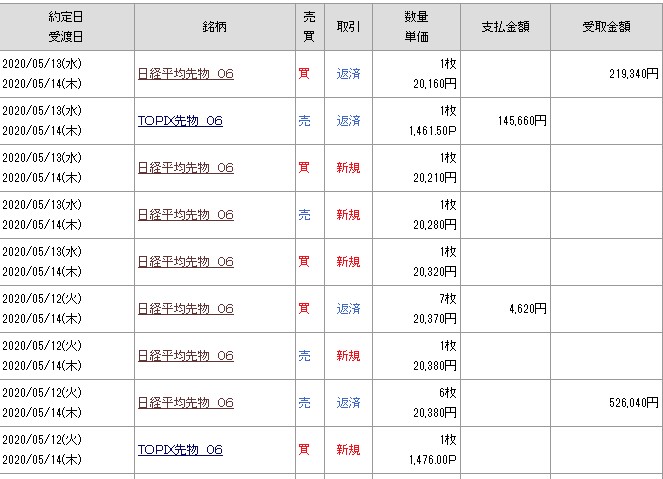Click the 数量 単価 column header
Viewport: 663px width, 479px height.
point(417,26)
